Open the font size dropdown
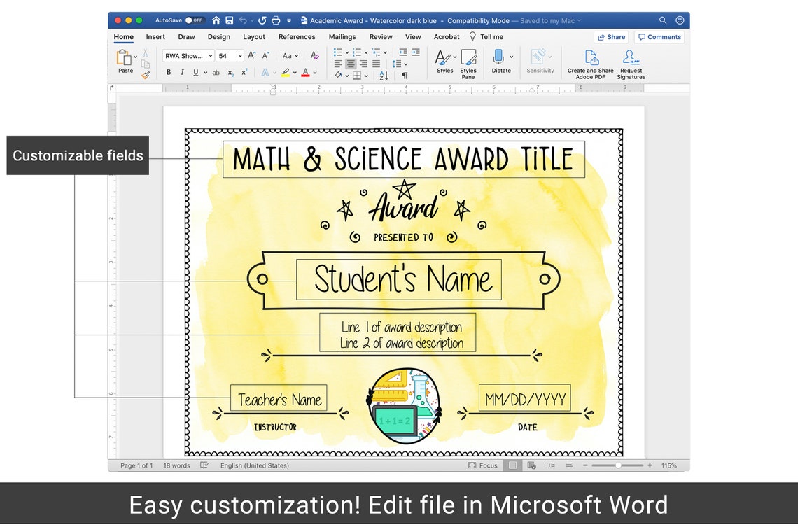This screenshot has width=798, height=532. click(x=240, y=56)
